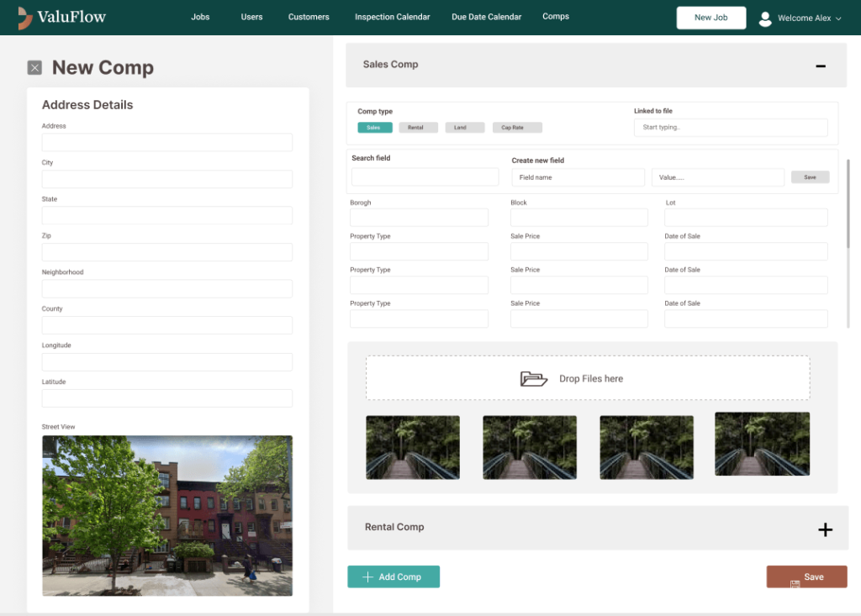
Task: Click the folder icon in drop zone
Action: tap(534, 379)
